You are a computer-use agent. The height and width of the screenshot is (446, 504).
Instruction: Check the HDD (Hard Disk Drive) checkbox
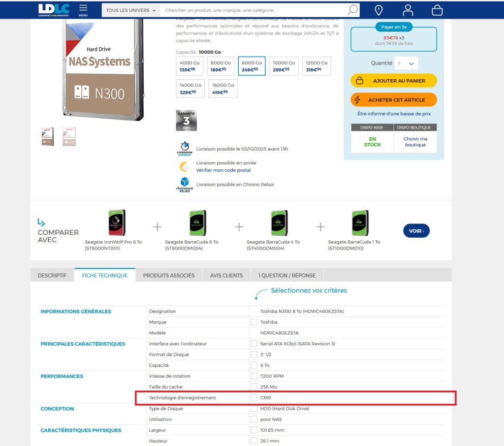(x=254, y=409)
